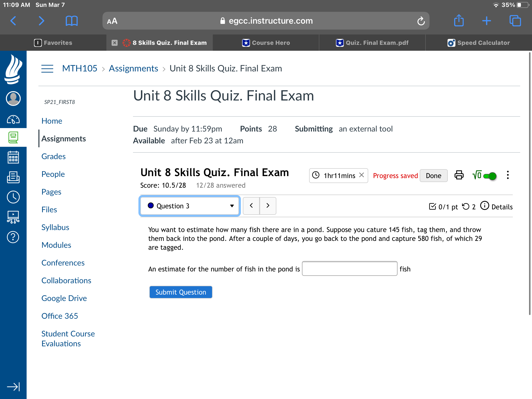Click the Help question mark icon
This screenshot has height=399, width=532.
[13, 237]
